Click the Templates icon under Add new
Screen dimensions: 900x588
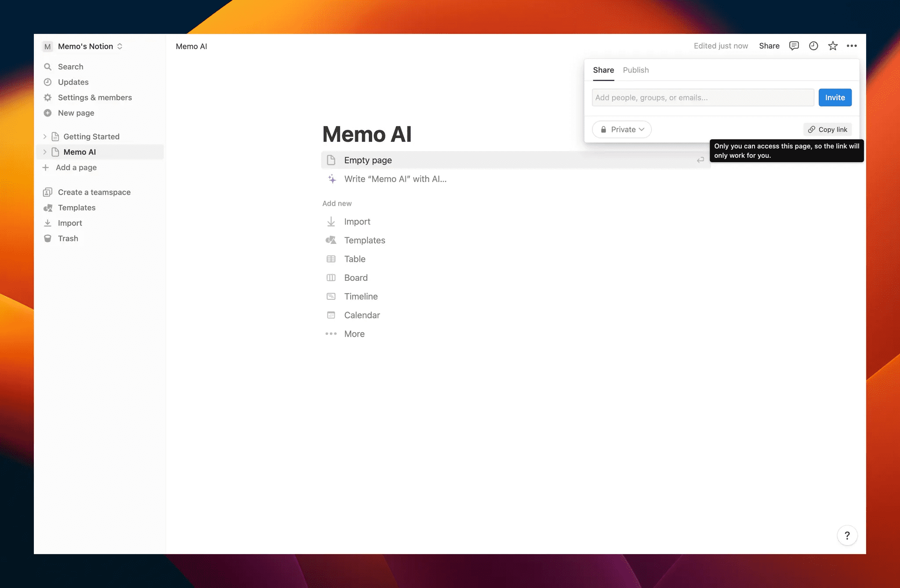click(x=331, y=240)
